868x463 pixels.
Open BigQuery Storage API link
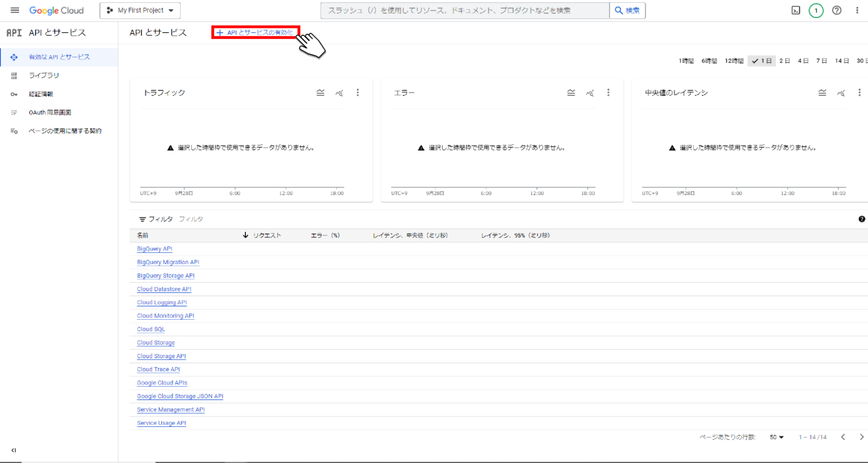coord(166,276)
